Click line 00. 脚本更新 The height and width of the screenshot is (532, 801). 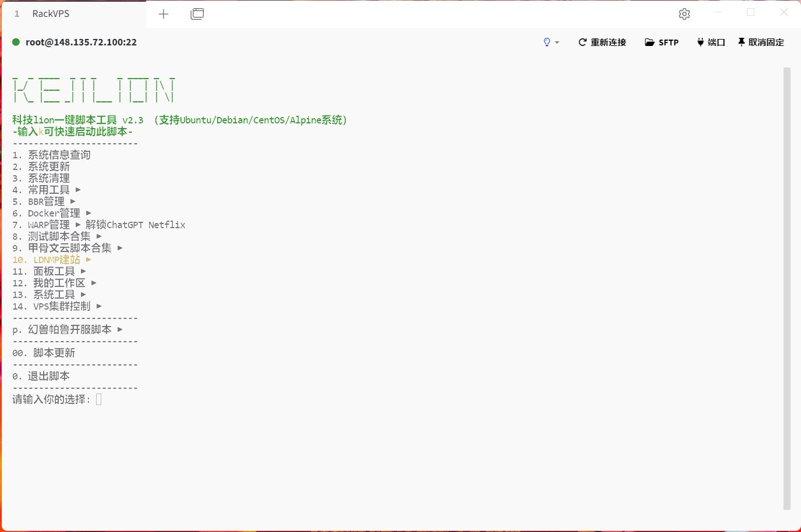tap(44, 353)
